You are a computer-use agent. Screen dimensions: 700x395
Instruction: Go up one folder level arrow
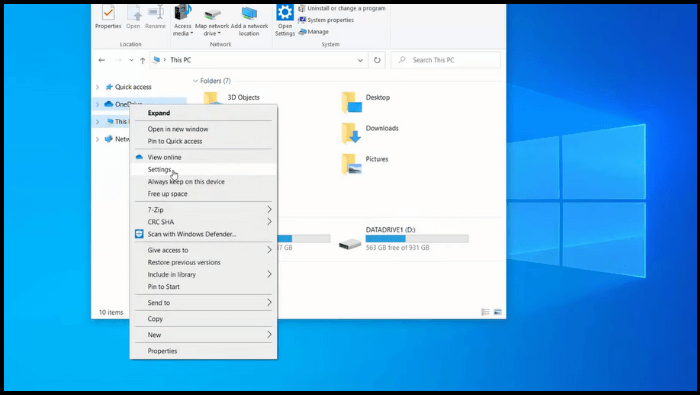pyautogui.click(x=142, y=60)
